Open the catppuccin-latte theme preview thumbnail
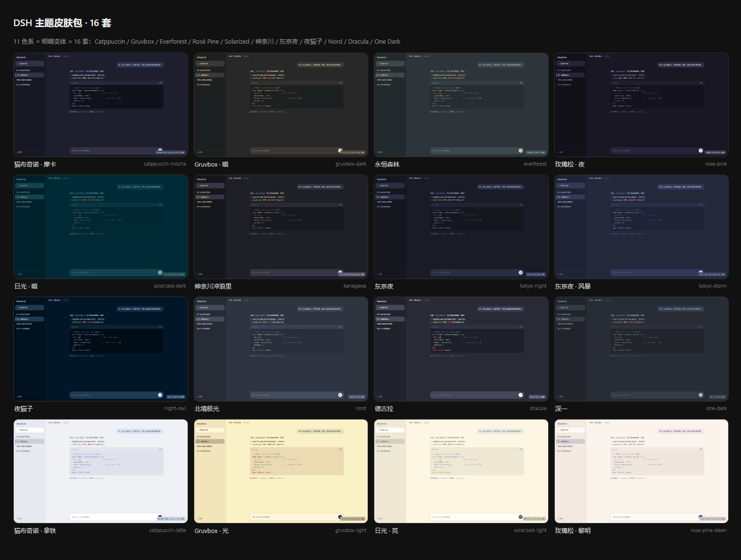741x560 pixels. 101,471
